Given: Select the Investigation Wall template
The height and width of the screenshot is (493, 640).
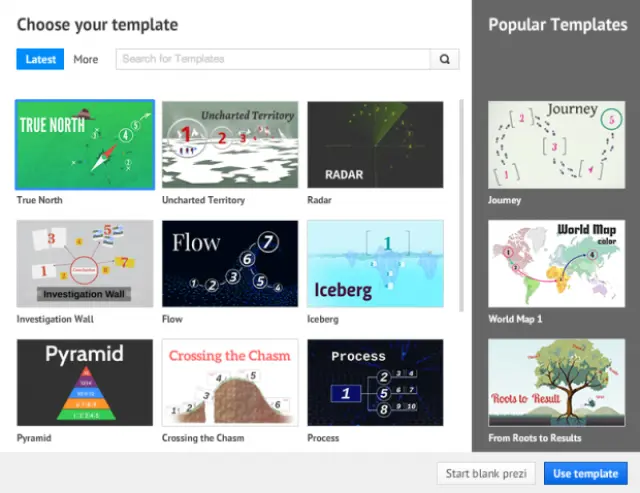Looking at the screenshot, I should click(x=85, y=264).
